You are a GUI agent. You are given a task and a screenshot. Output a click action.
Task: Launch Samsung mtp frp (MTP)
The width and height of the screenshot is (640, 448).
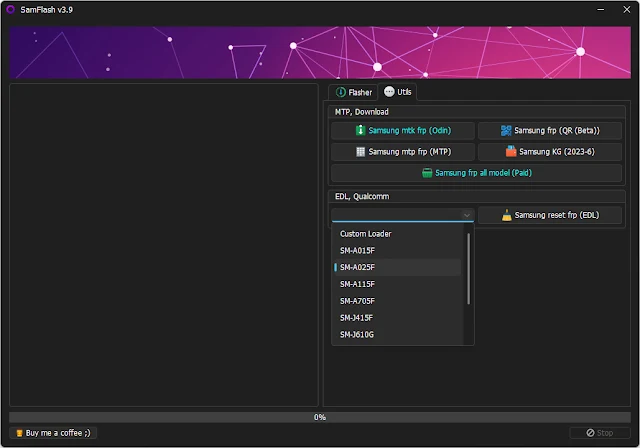pos(403,152)
